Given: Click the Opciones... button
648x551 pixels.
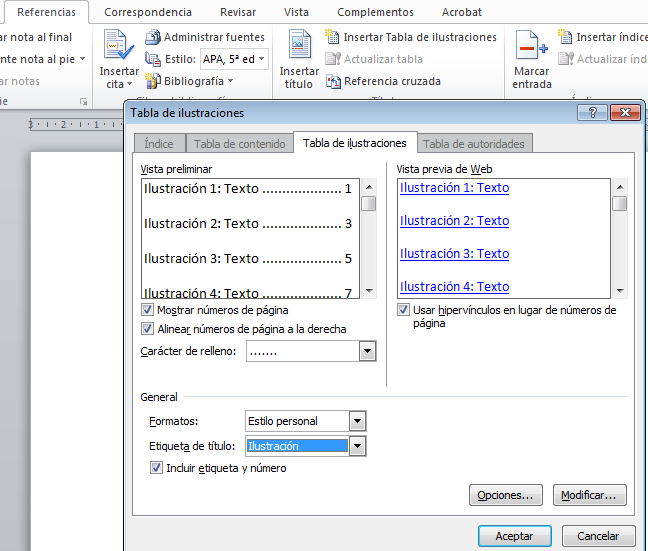Looking at the screenshot, I should coord(505,495).
